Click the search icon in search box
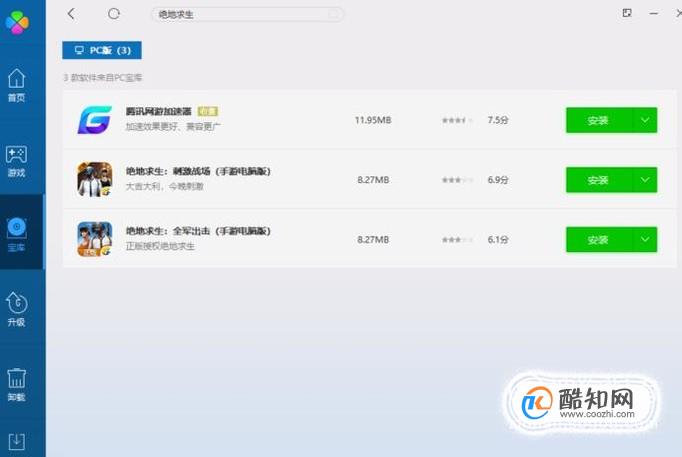This screenshot has width=682, height=457. [334, 14]
